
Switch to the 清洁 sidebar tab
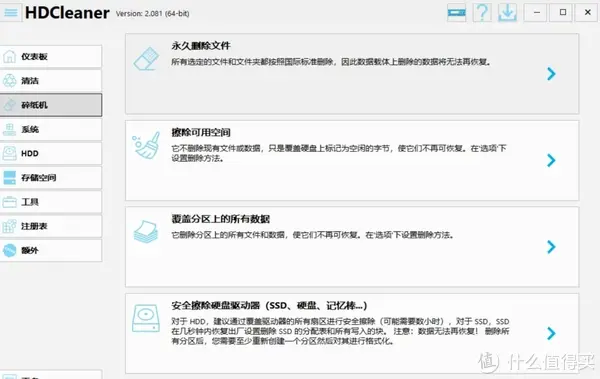[51, 81]
